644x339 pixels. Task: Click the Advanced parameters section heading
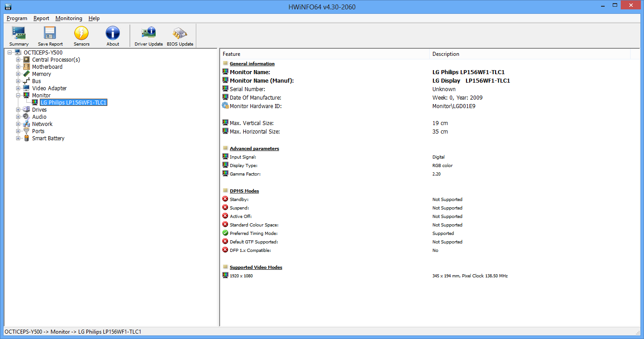point(254,149)
